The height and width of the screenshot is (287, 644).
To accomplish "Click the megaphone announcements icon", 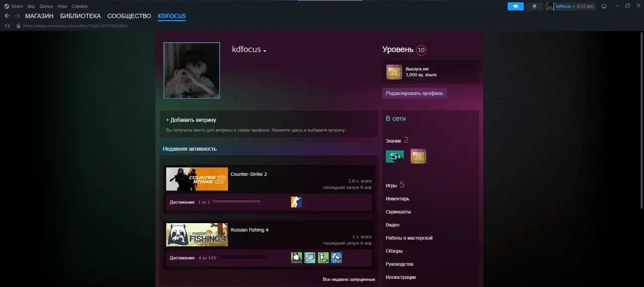I will tap(515, 7).
